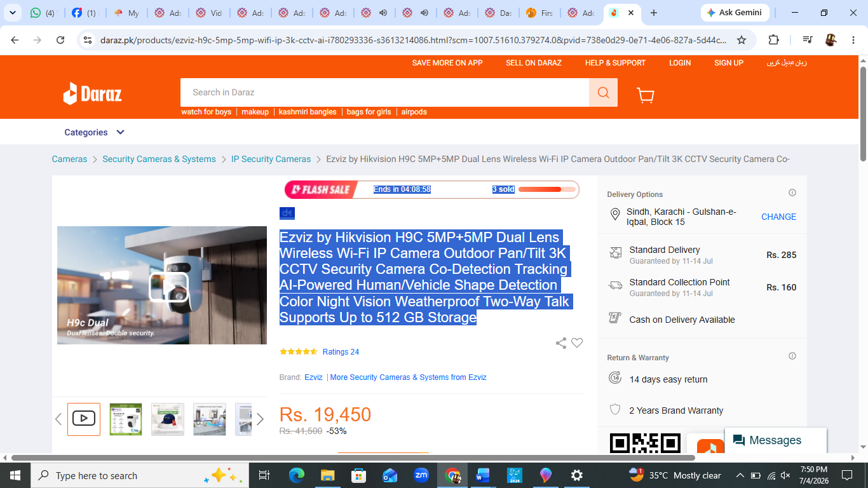The width and height of the screenshot is (868, 488).
Task: Click the flash sale sold progress bar
Action: click(546, 189)
